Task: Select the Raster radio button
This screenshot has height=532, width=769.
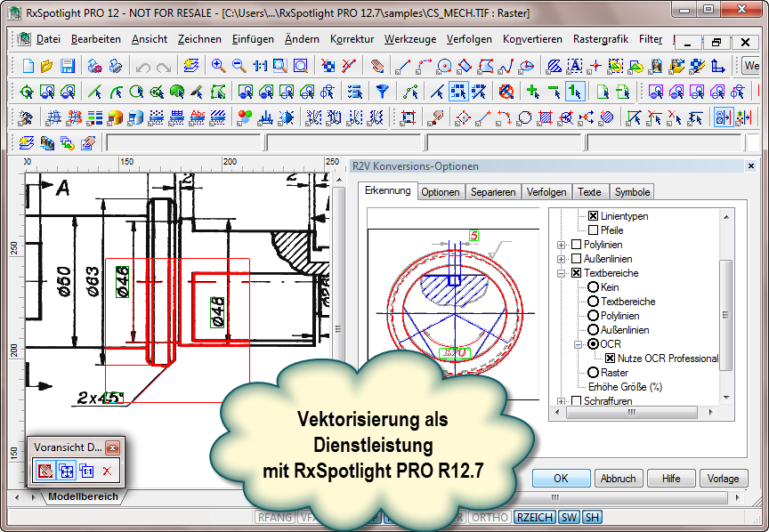Action: click(593, 373)
